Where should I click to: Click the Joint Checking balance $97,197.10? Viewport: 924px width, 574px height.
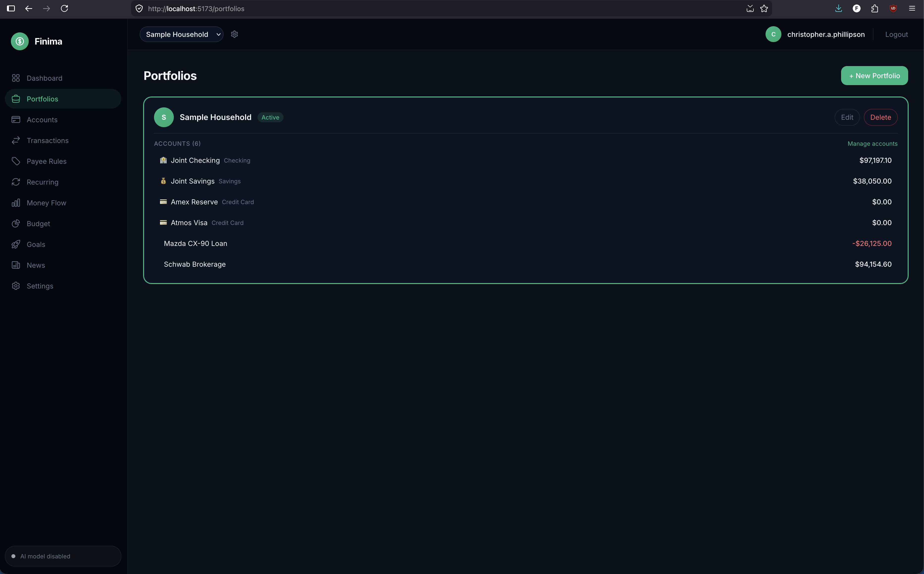875,160
